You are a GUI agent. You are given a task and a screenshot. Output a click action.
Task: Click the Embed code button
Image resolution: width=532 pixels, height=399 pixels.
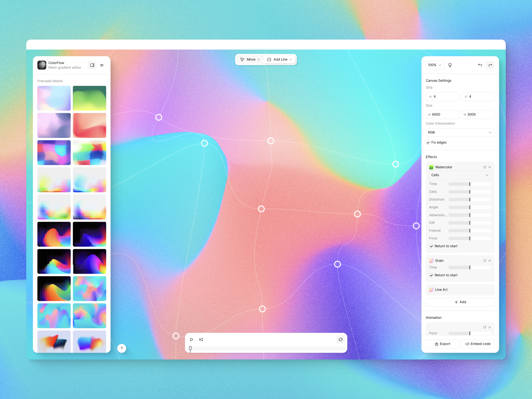point(478,344)
